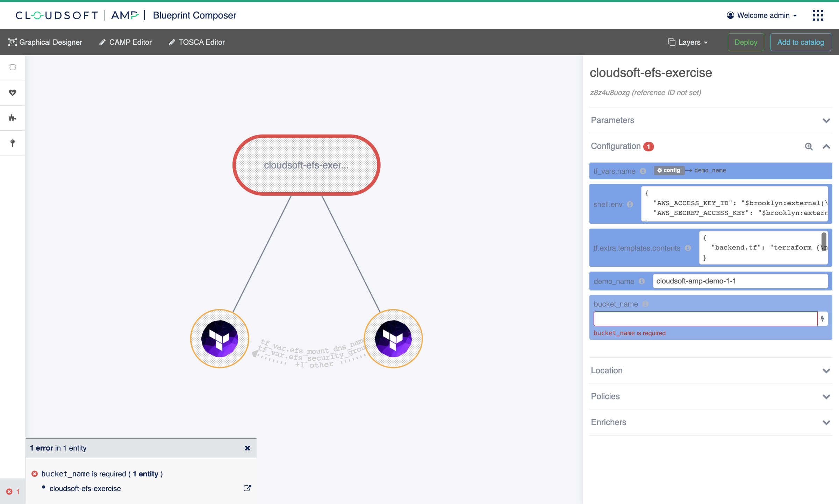Expand the Policies section
Screen dimensions: 839x504
[711, 396]
